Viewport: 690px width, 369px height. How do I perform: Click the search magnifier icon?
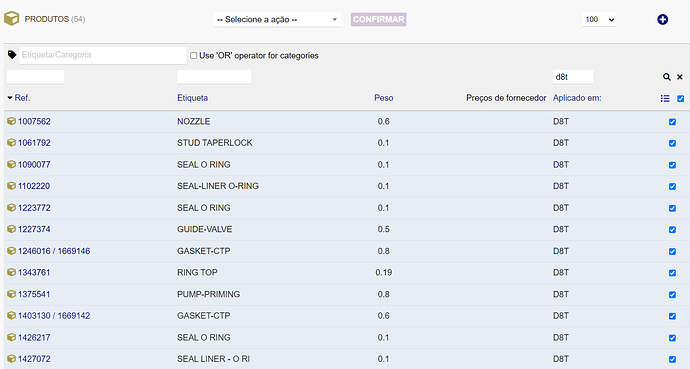667,77
